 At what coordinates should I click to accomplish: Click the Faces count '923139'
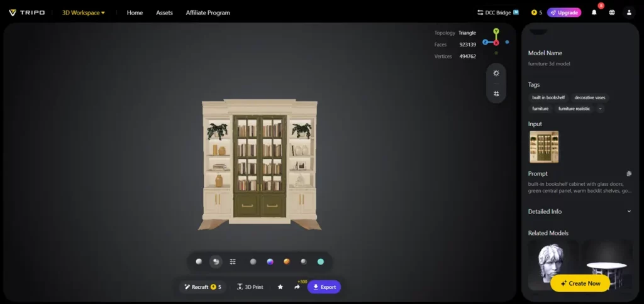point(467,45)
